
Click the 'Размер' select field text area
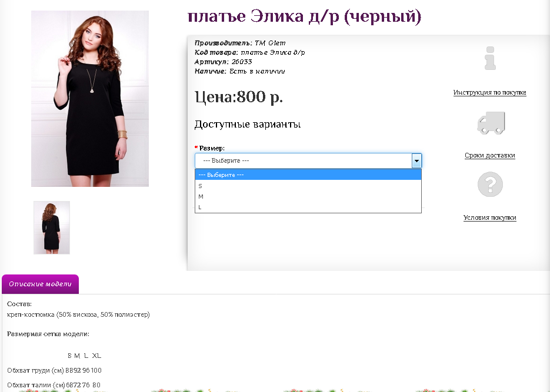point(303,160)
